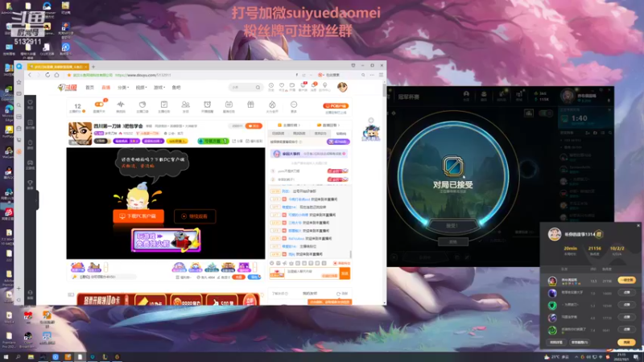Go to browser home page icon
Viewport: 644px width, 362px height.
[56, 75]
